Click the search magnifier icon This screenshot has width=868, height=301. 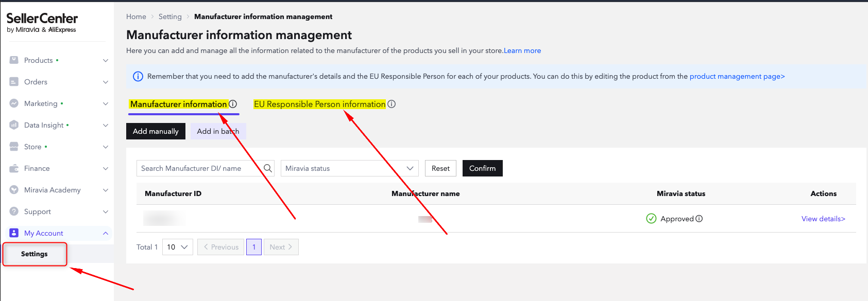point(268,168)
